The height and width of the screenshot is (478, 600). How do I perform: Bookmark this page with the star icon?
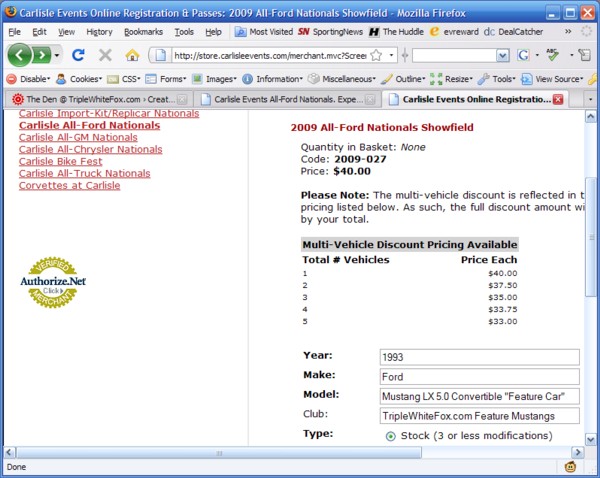coord(377,55)
